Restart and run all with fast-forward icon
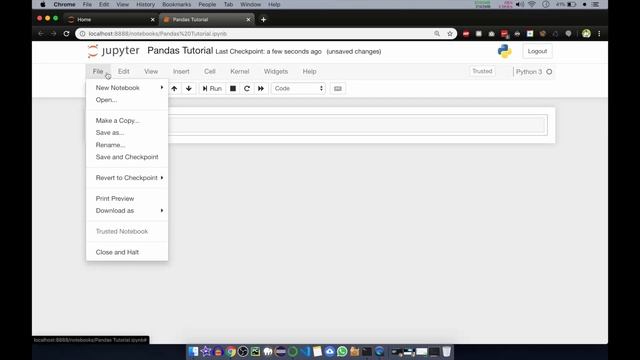The width and height of the screenshot is (640, 360). 261,89
